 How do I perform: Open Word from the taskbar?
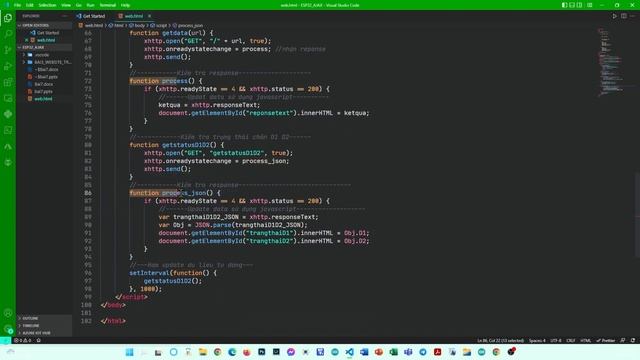(x=364, y=352)
